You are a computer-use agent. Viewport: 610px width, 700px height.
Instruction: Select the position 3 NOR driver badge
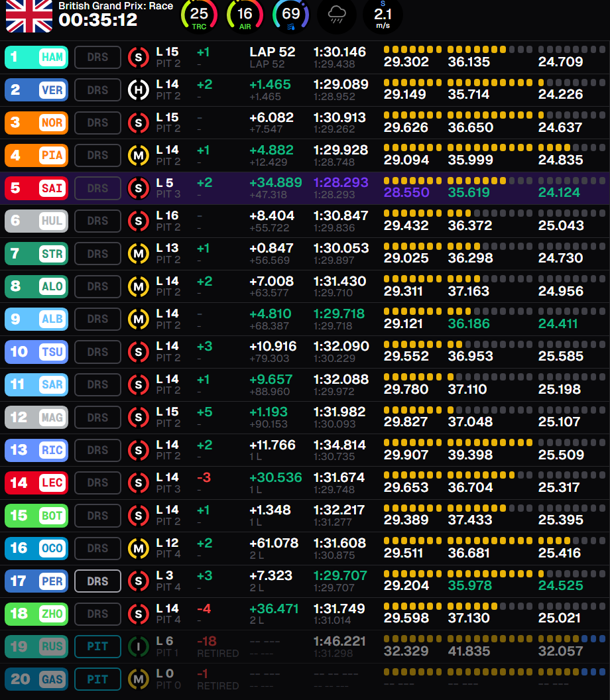(x=36, y=123)
